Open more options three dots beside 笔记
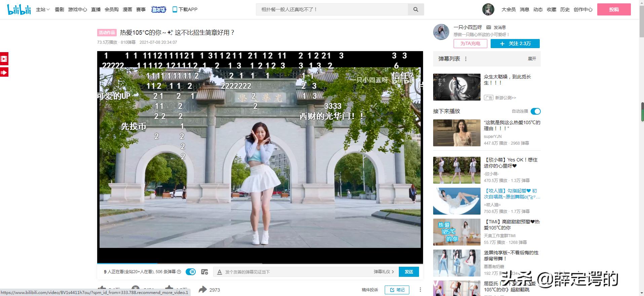Screen dimensions: 644x296 [x=420, y=290]
